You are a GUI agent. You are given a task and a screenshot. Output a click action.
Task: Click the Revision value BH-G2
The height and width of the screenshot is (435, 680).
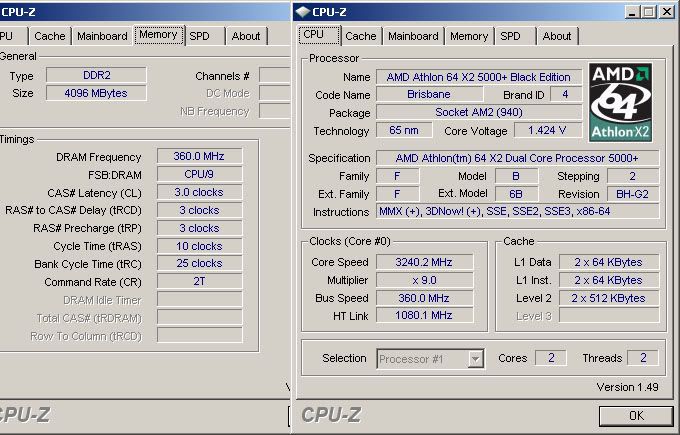coord(633,194)
